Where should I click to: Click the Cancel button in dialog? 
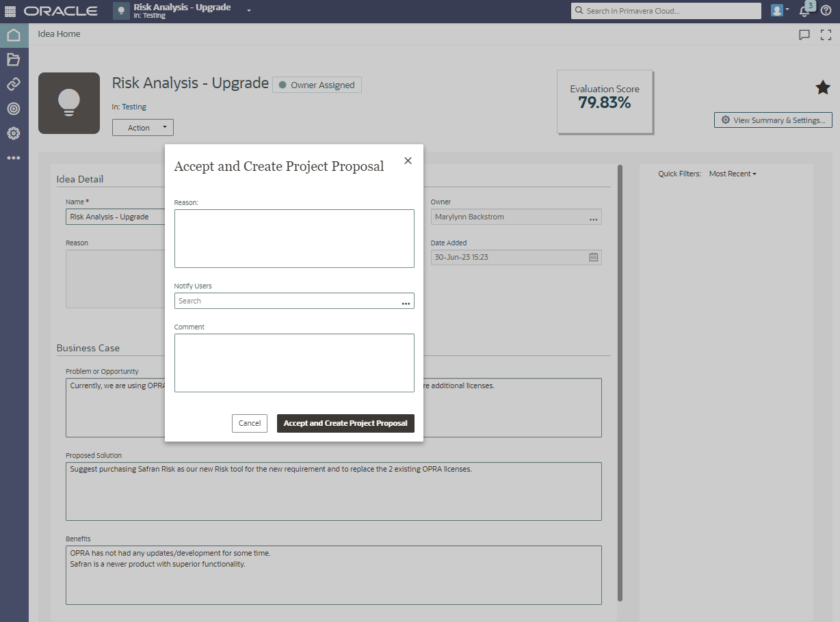(x=250, y=423)
